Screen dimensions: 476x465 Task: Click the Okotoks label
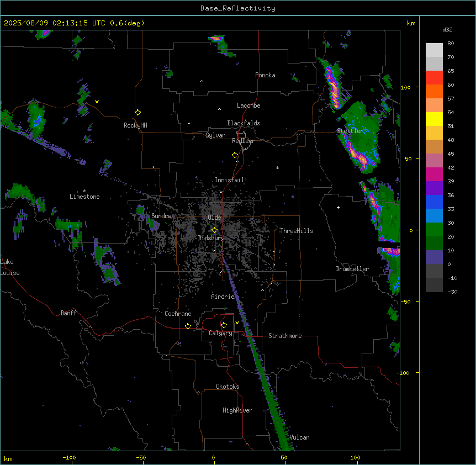pos(228,387)
